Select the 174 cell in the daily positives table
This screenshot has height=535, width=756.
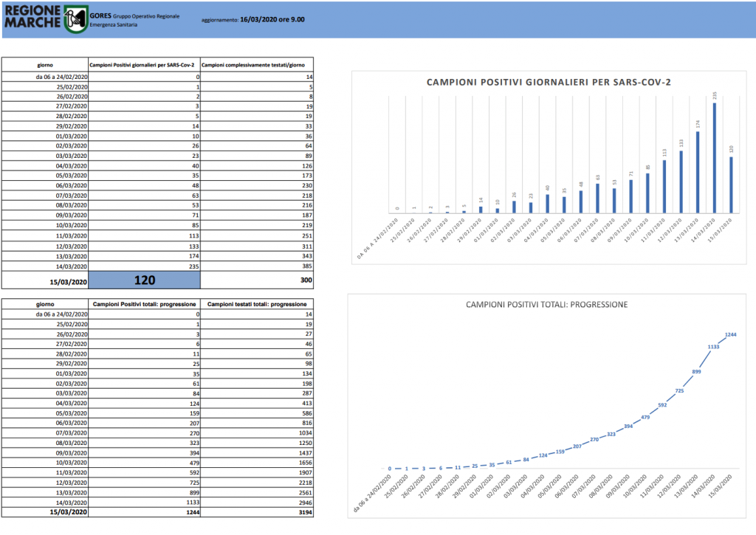(x=144, y=256)
